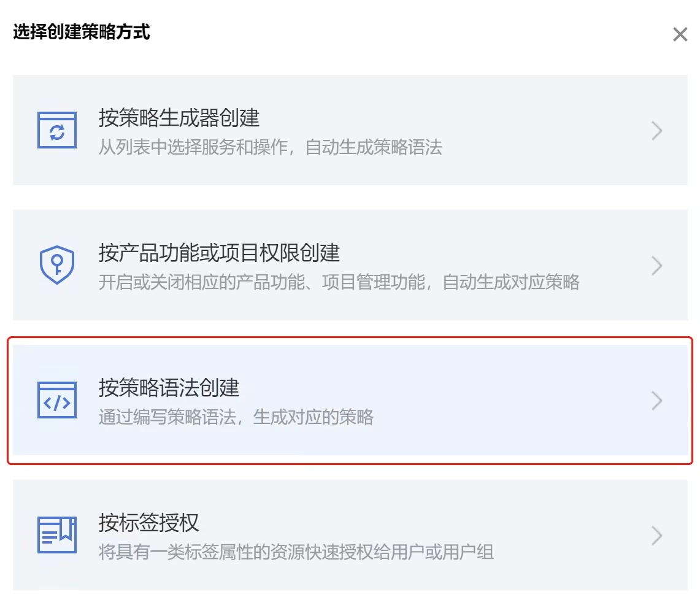700x608 pixels.
Task: Click the text 通过编写策略语法，生成对应的策略
Action: click(x=236, y=418)
